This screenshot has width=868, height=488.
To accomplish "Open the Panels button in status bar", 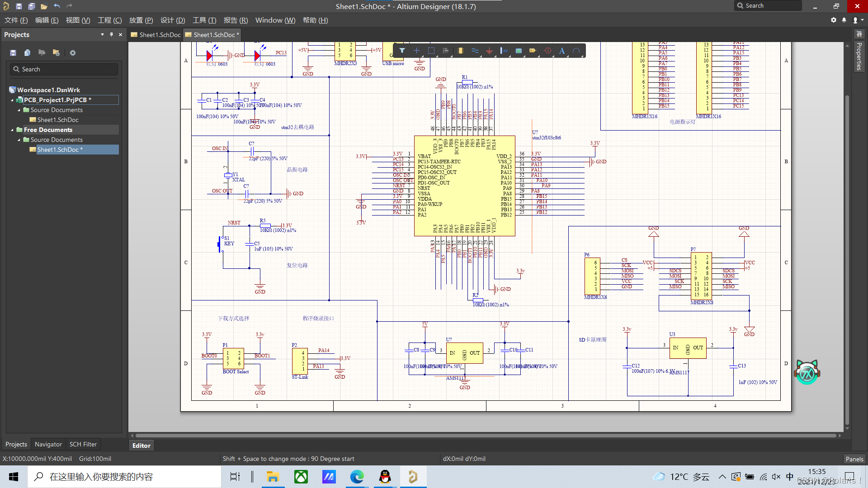I will (854, 459).
